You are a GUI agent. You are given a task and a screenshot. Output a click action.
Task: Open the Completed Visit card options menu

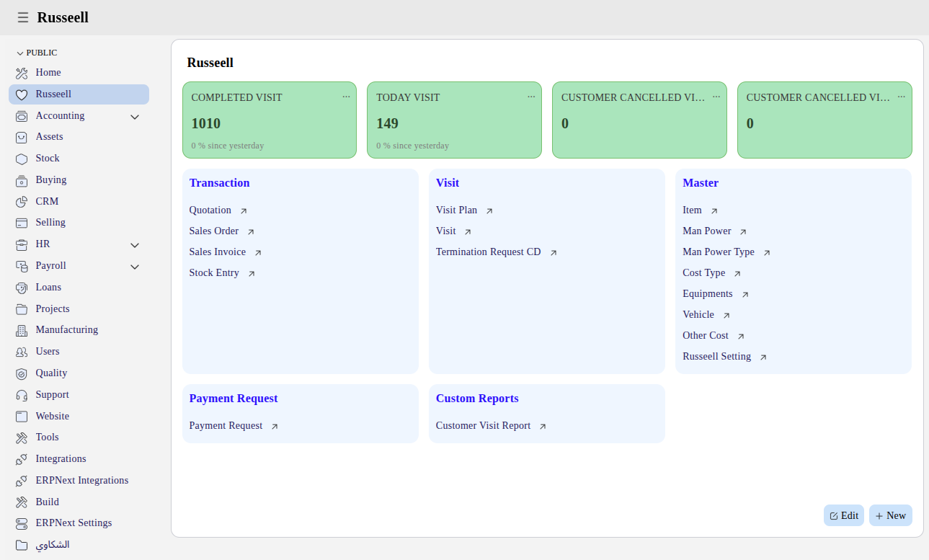click(346, 97)
